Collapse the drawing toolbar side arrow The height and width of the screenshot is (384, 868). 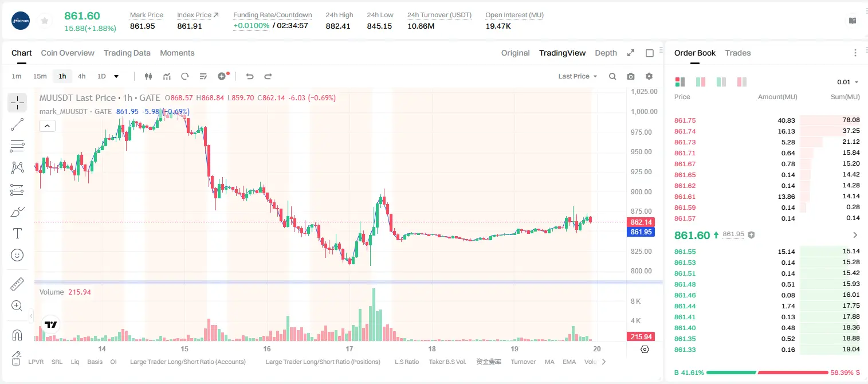click(x=31, y=316)
